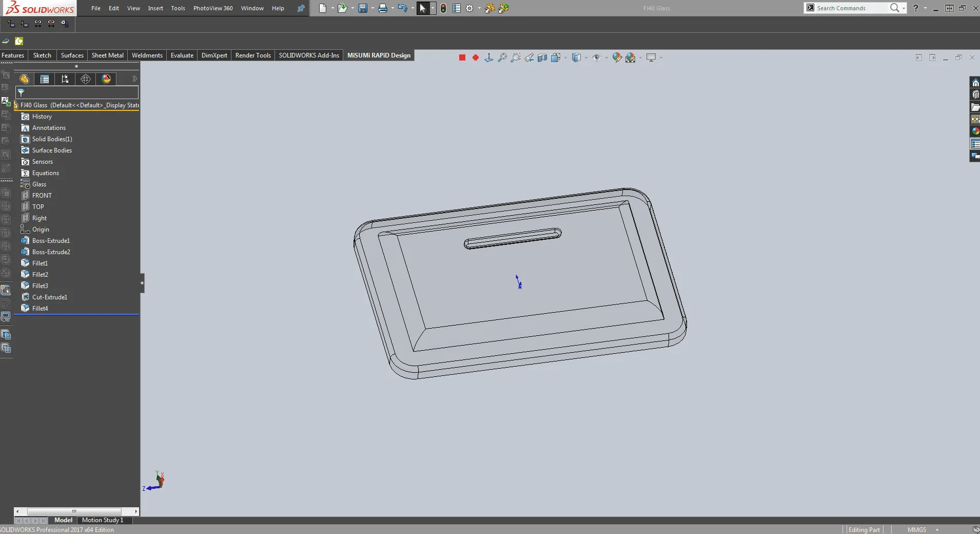Open the Display Style dropdown arrow
This screenshot has height=534, width=980.
point(586,58)
